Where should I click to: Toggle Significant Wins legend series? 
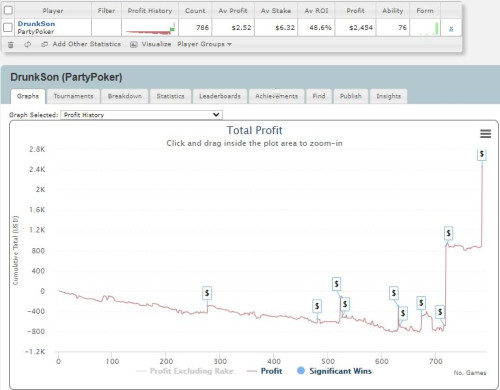[334, 371]
